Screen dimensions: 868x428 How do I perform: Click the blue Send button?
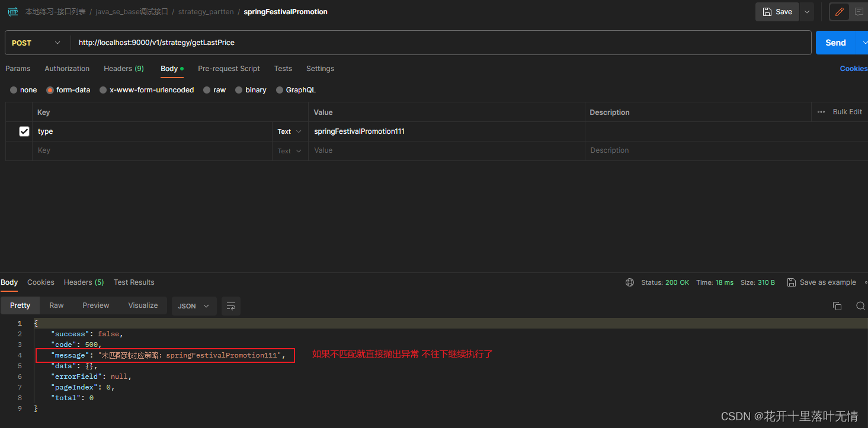pos(835,43)
